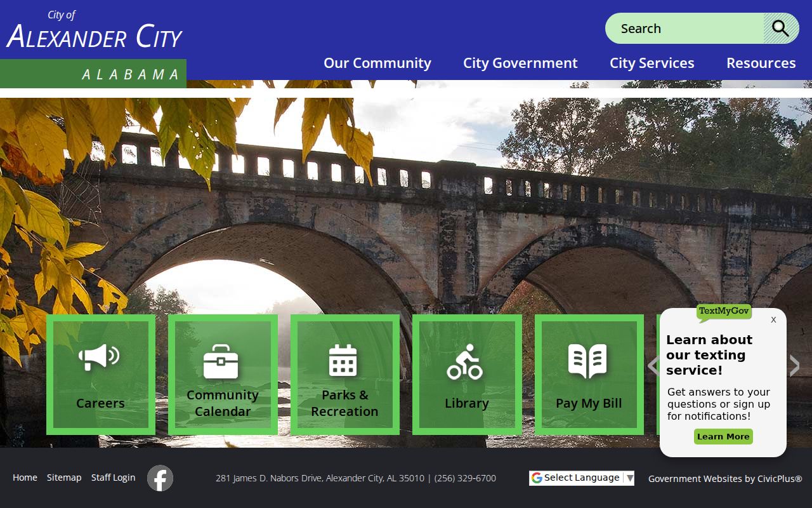The image size is (812, 508).
Task: Click the next arrow on quick-links carousel
Action: [x=794, y=366]
